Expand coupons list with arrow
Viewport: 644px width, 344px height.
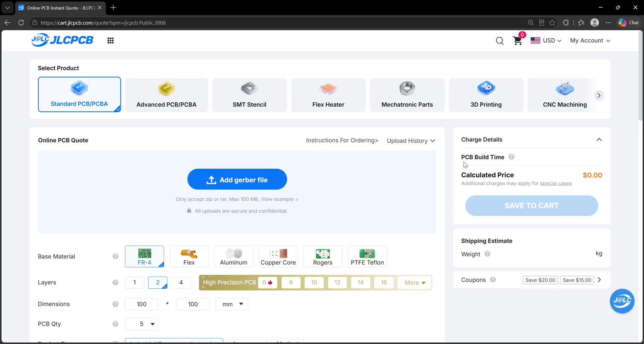click(599, 280)
